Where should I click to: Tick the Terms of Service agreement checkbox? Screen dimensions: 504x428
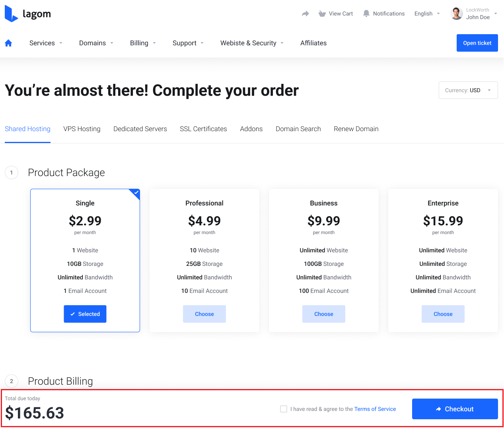(x=284, y=409)
